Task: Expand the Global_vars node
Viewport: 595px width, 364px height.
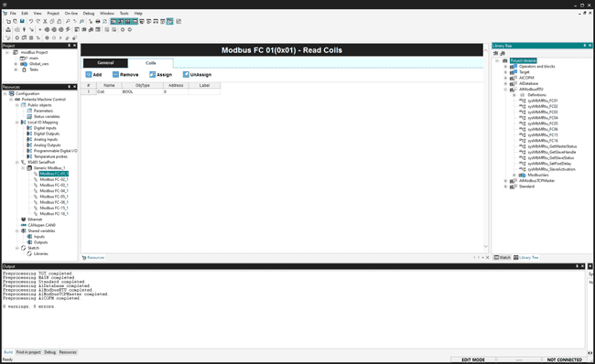Action: coord(16,64)
